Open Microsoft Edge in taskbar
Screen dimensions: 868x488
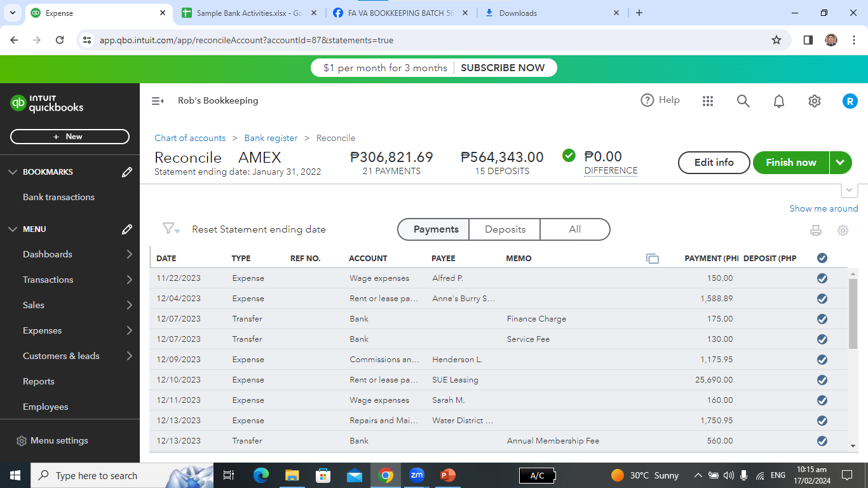(261, 475)
